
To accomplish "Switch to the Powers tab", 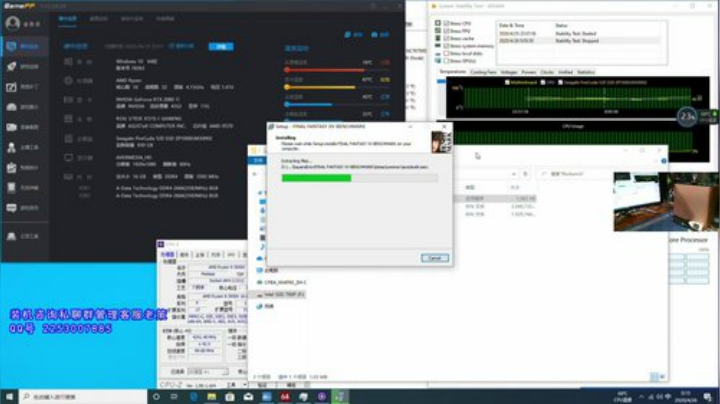I will [x=529, y=72].
